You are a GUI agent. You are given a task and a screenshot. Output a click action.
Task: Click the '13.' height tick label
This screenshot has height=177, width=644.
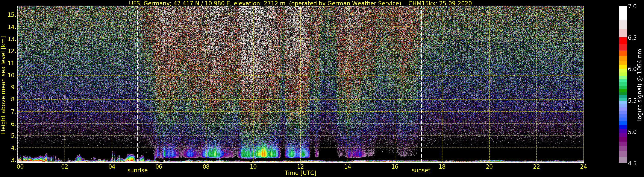click(12, 39)
